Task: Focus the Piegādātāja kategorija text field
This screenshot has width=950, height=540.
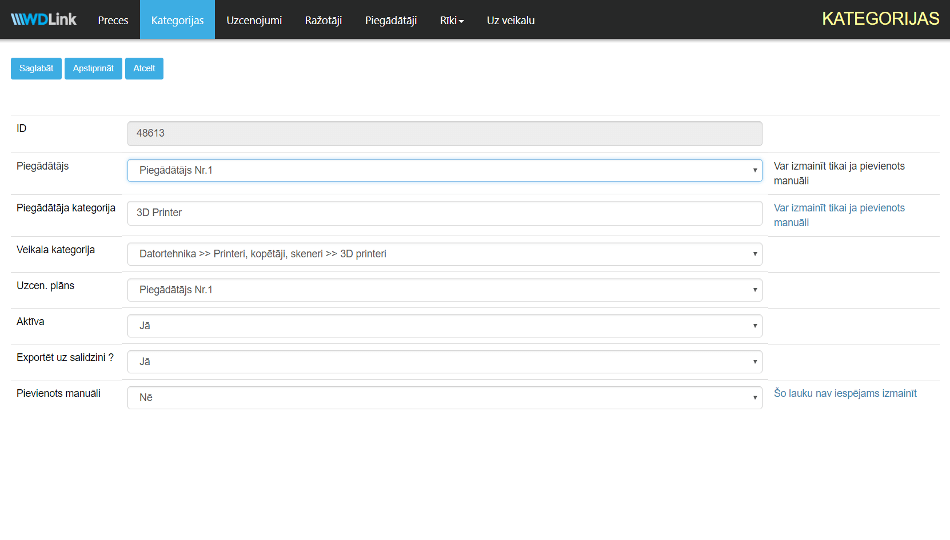Action: point(444,213)
